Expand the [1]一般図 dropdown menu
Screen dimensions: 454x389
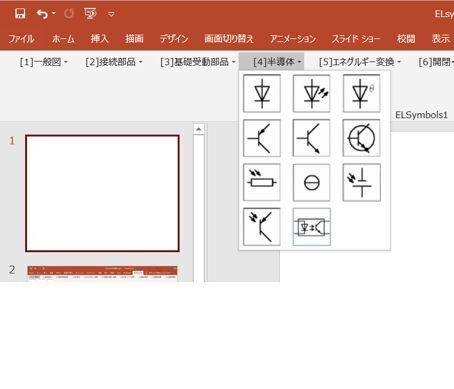pos(43,62)
